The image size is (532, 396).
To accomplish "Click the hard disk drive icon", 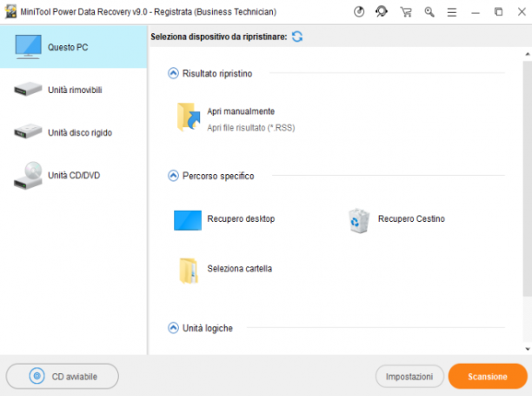I will click(28, 131).
